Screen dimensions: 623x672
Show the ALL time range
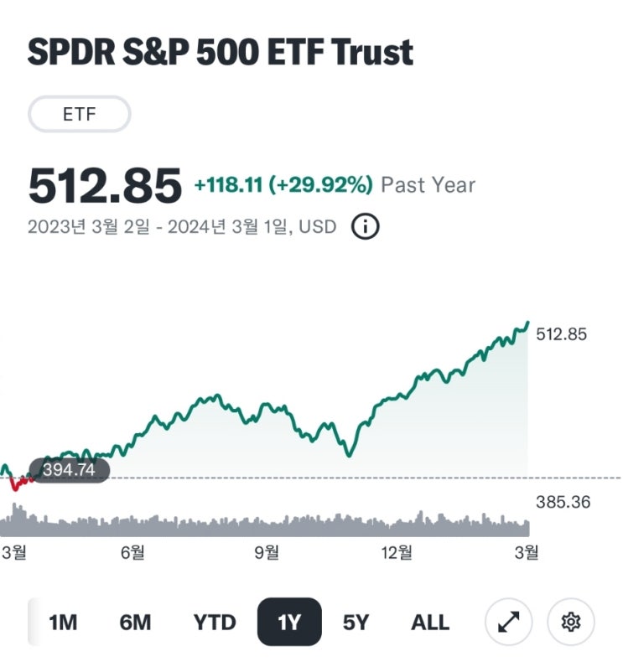[x=430, y=623]
